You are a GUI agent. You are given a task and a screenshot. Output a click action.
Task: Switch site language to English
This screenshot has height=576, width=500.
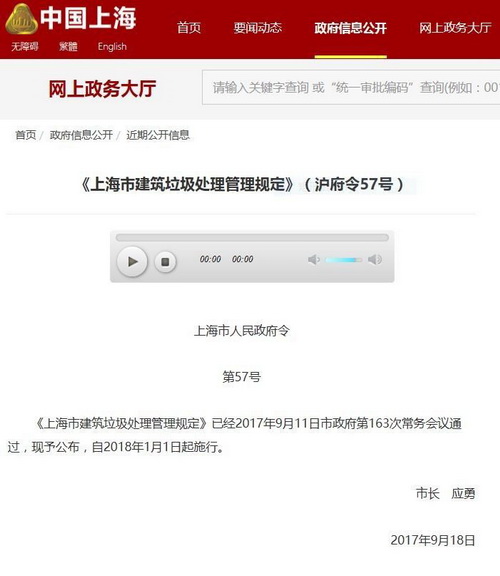[112, 47]
